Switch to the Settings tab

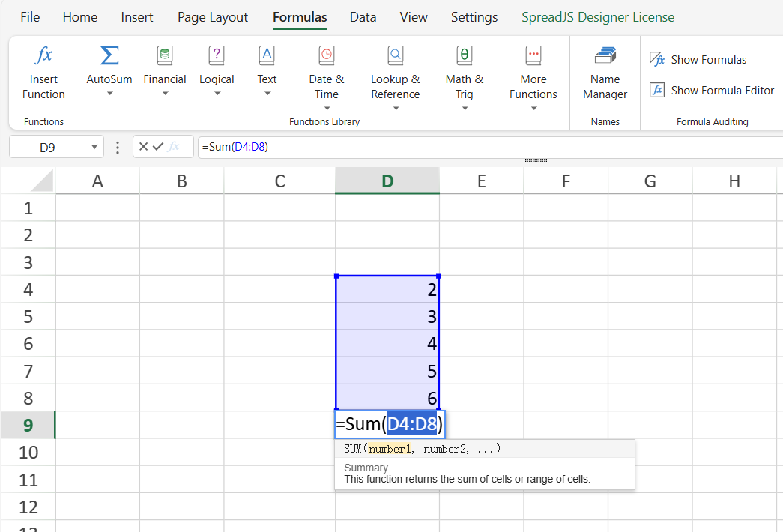tap(474, 17)
